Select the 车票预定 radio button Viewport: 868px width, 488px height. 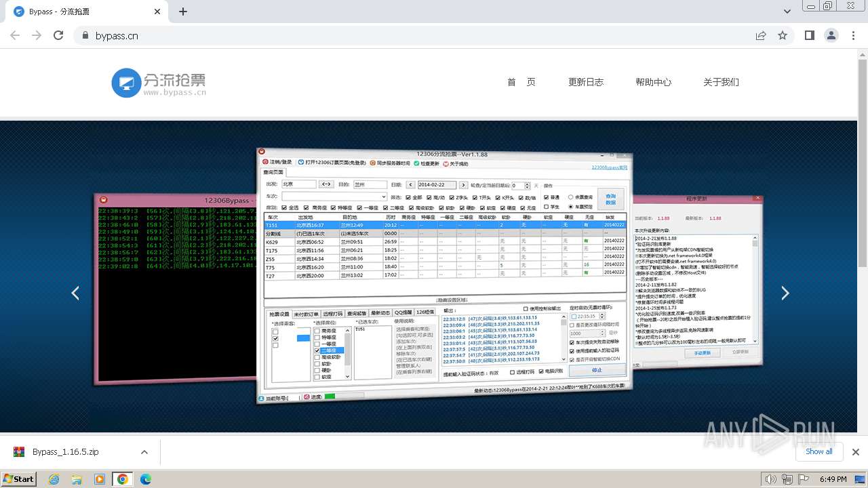tap(571, 206)
